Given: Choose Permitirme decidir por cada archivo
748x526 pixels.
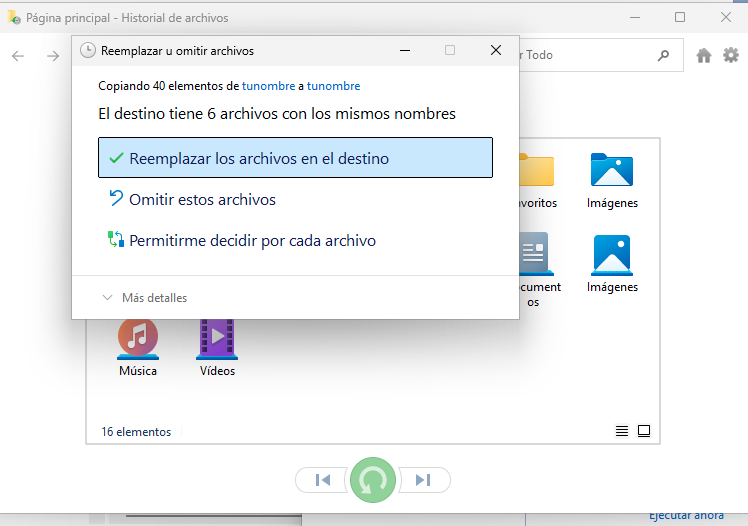Looking at the screenshot, I should click(x=242, y=240).
